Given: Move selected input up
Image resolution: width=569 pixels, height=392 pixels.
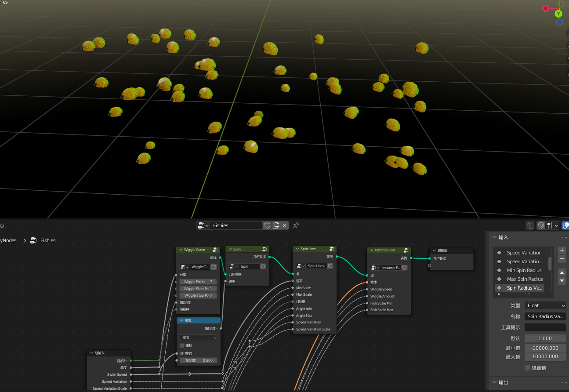Looking at the screenshot, I should [562, 272].
